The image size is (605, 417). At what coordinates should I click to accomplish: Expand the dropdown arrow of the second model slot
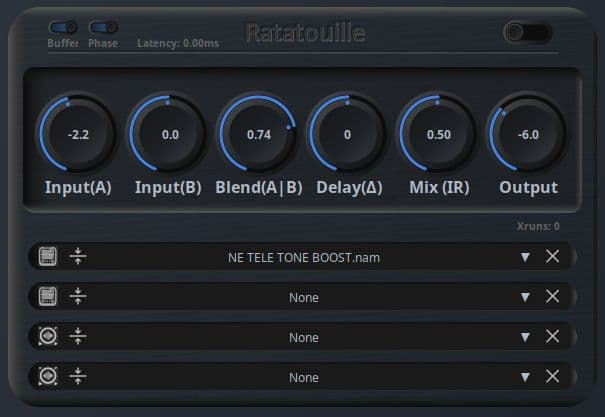[525, 297]
